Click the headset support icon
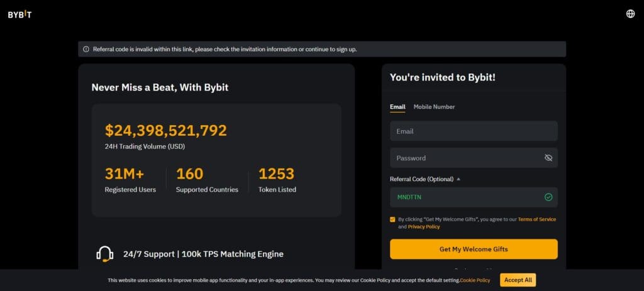The height and width of the screenshot is (291, 644). 105,254
